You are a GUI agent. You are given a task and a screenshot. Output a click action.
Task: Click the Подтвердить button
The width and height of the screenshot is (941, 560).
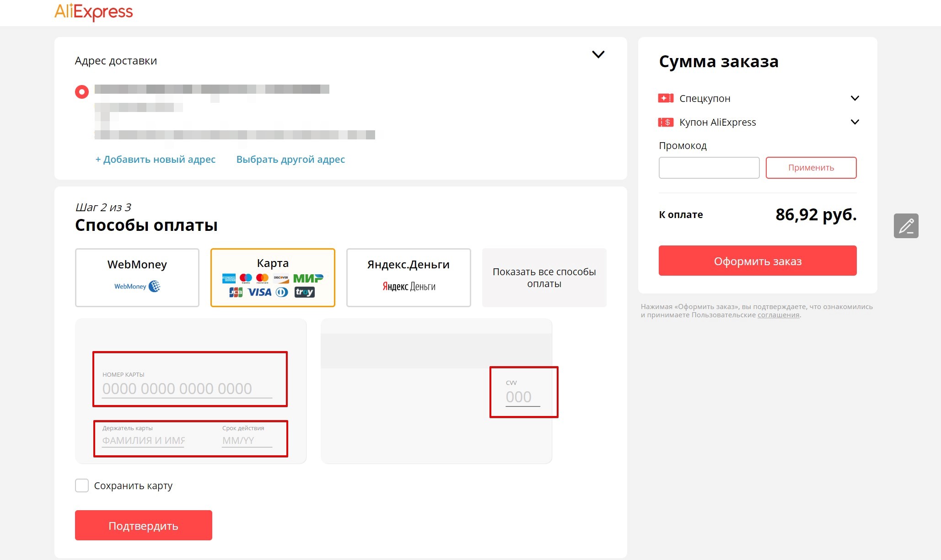pos(144,525)
